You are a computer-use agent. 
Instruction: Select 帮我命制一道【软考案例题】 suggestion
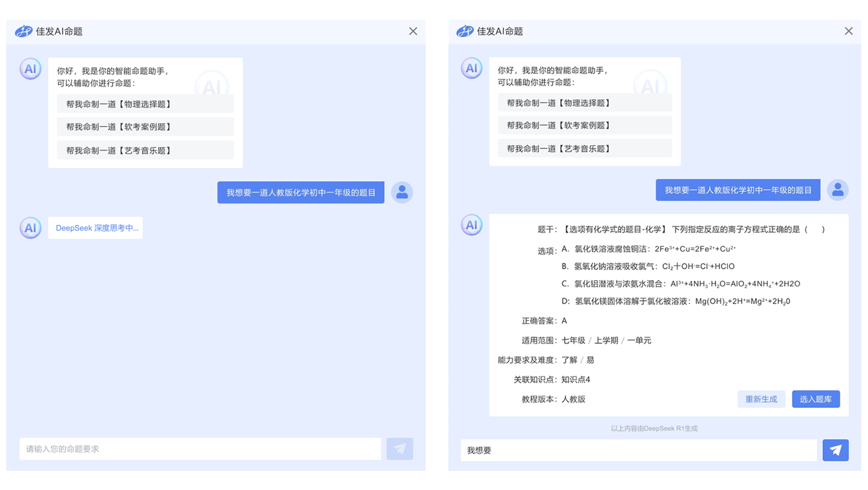(145, 127)
